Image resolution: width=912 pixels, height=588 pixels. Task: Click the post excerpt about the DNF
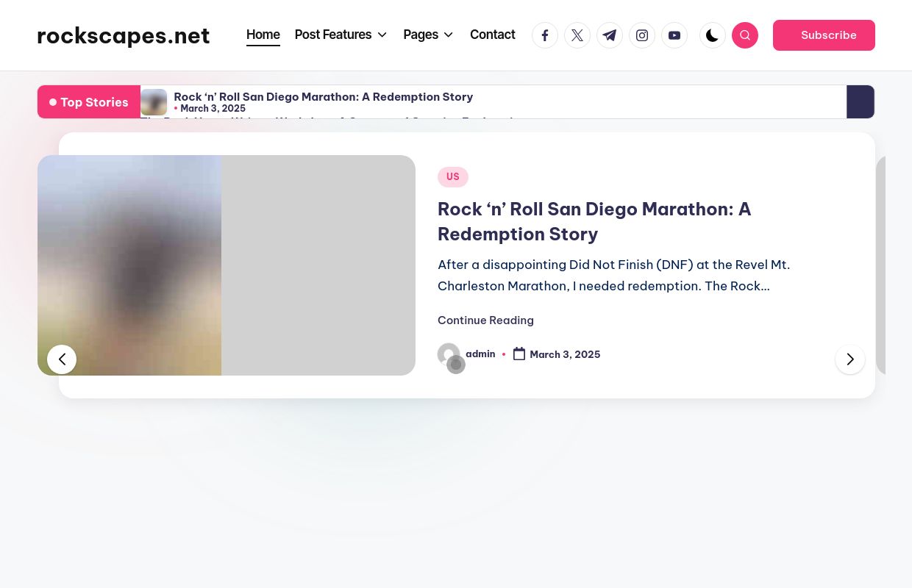point(614,276)
